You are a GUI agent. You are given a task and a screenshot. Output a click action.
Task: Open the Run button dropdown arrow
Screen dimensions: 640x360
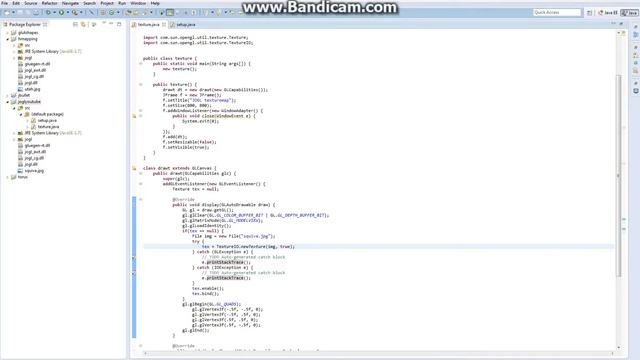click(x=67, y=13)
